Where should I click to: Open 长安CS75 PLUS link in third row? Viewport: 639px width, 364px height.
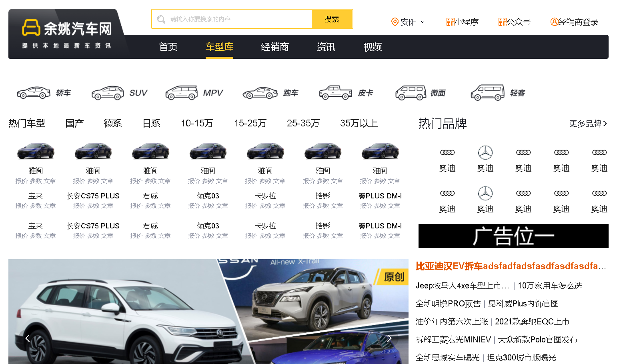(93, 226)
